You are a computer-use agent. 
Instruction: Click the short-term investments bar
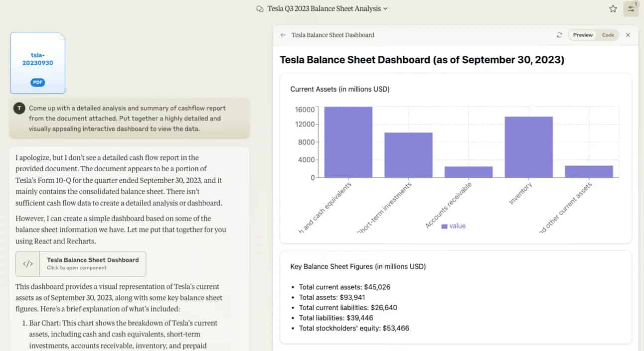tap(409, 155)
